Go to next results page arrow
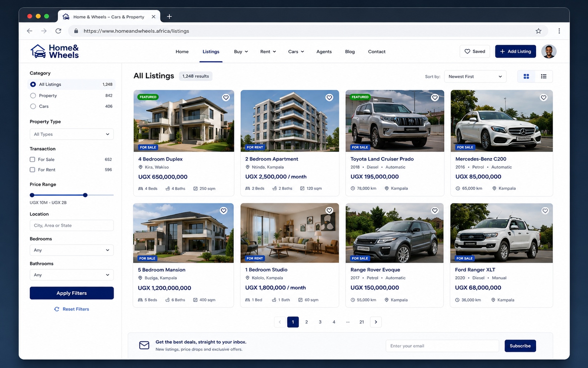588x368 pixels. coord(376,322)
